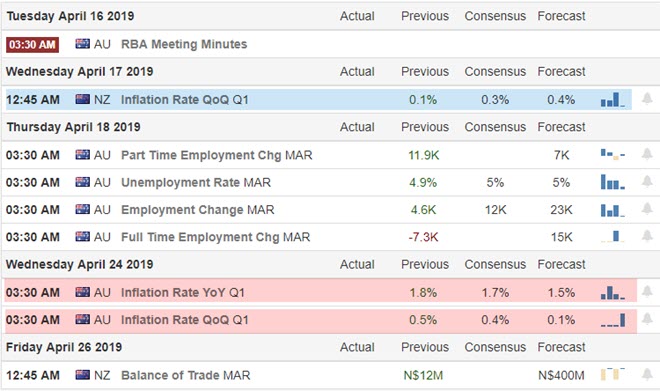Open mini bar chart for NZ Inflation Rate QoQ
Image resolution: width=660 pixels, height=391 pixels.
613,100
